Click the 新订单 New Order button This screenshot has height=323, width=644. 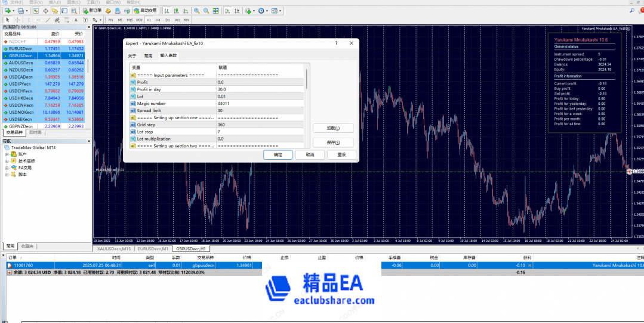[x=92, y=11]
